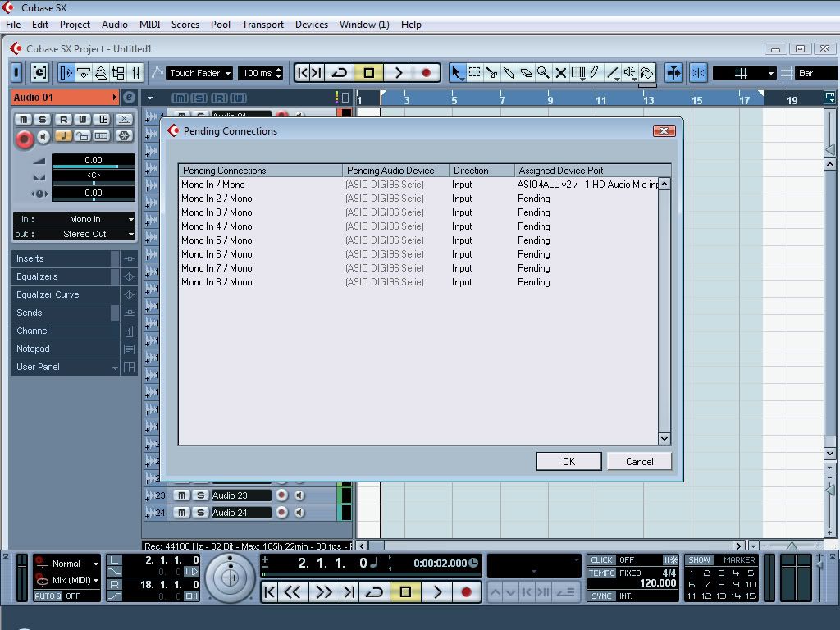Toggle musical timebase note button
The width and height of the screenshot is (840, 630).
coord(63,136)
